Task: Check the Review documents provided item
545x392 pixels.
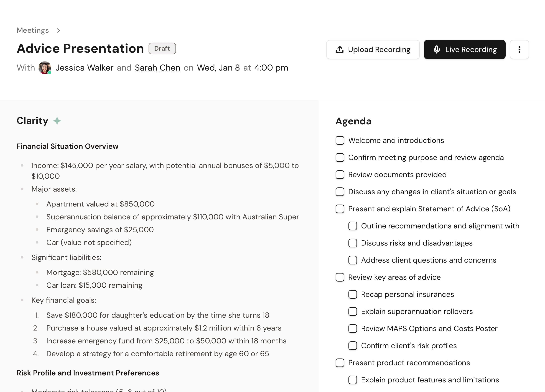Action: point(340,175)
